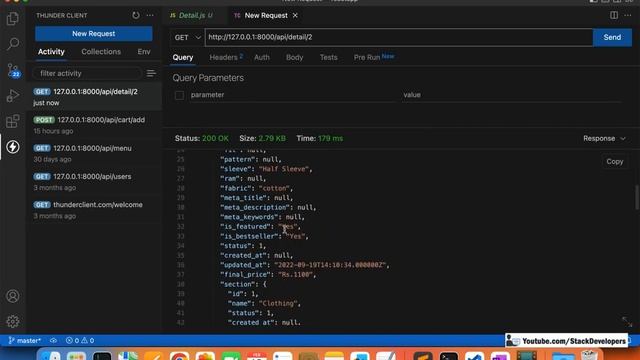Open the Extensions view icon
This screenshot has height=360, width=640.
pyautogui.click(x=13, y=121)
